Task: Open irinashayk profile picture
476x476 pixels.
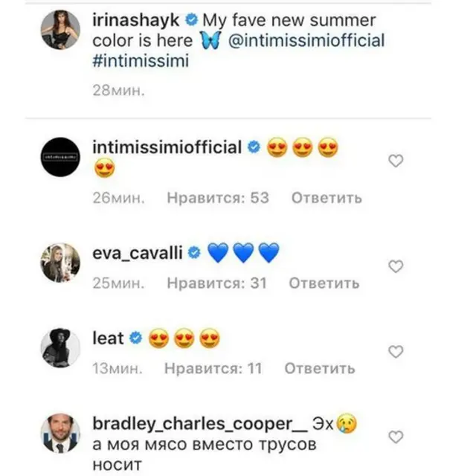Action: [x=60, y=30]
